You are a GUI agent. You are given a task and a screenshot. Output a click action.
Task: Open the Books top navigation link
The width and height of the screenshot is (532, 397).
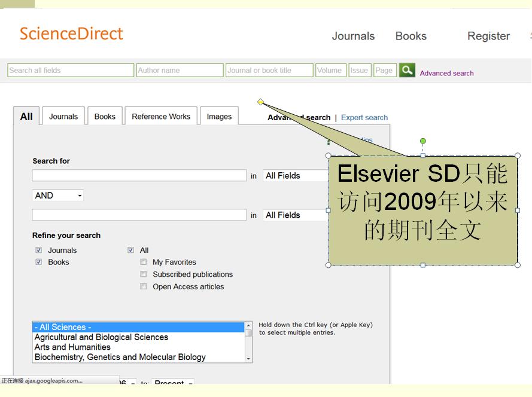pos(411,36)
